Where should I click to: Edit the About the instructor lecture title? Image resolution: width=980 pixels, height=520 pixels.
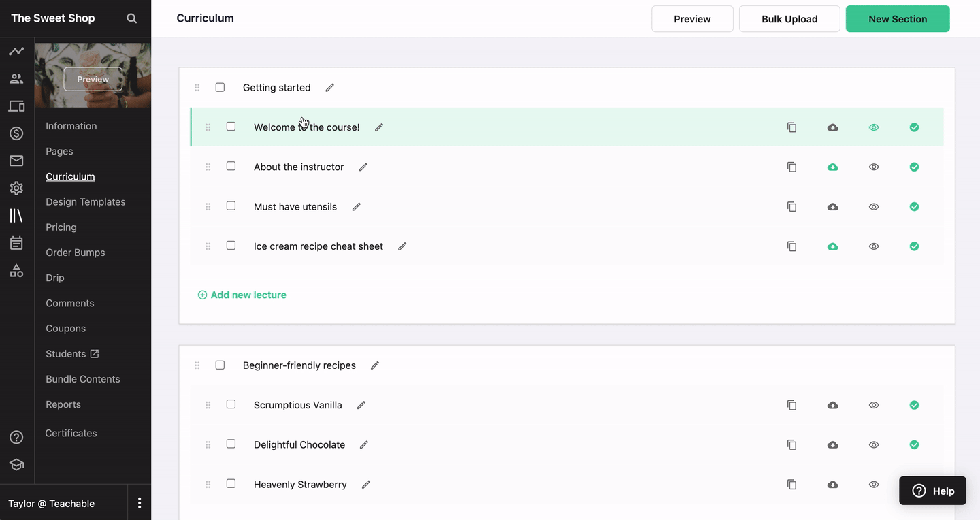click(x=363, y=167)
